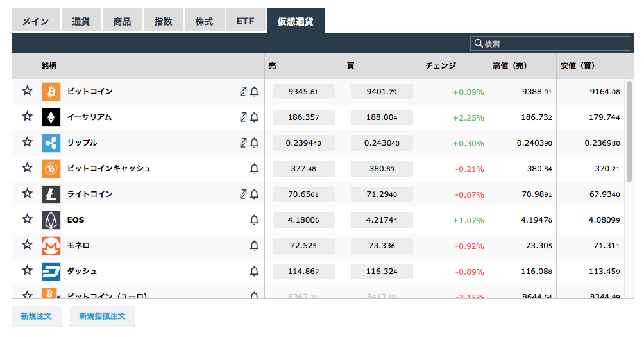Screen dimensions: 644x337
Task: Click モネロ buy price 73.336
Action: (x=382, y=246)
